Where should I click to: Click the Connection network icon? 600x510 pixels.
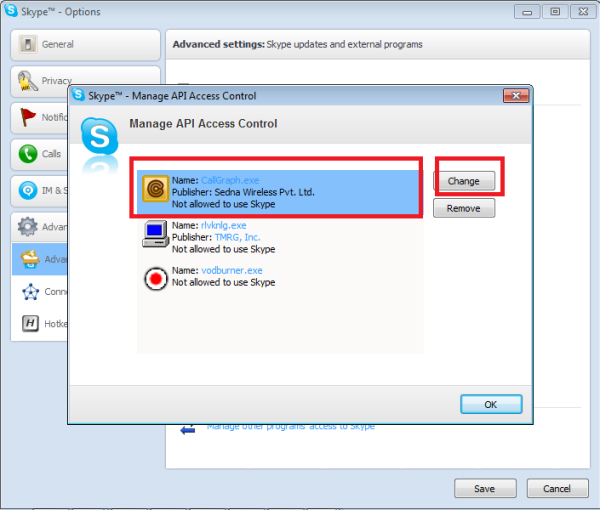(30, 292)
